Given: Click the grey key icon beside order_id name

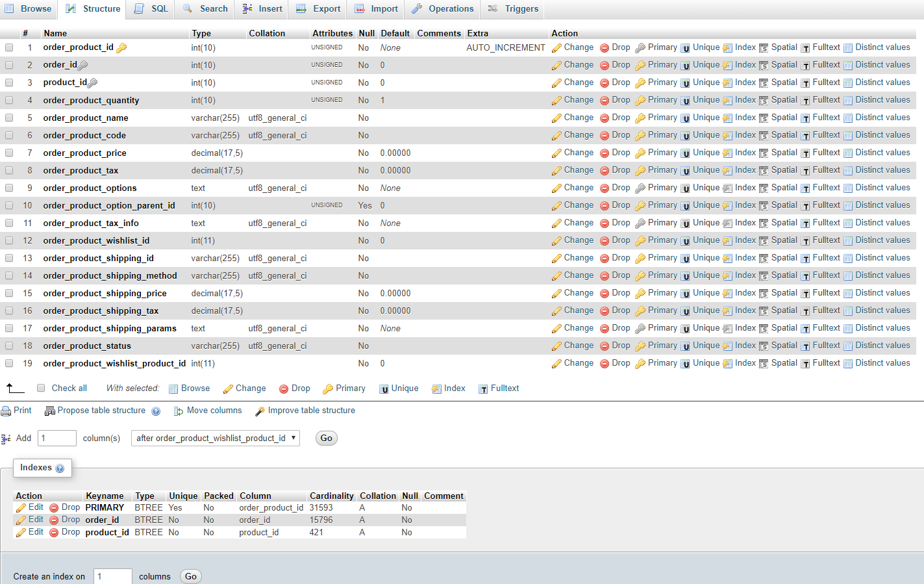Looking at the screenshot, I should pos(82,65).
